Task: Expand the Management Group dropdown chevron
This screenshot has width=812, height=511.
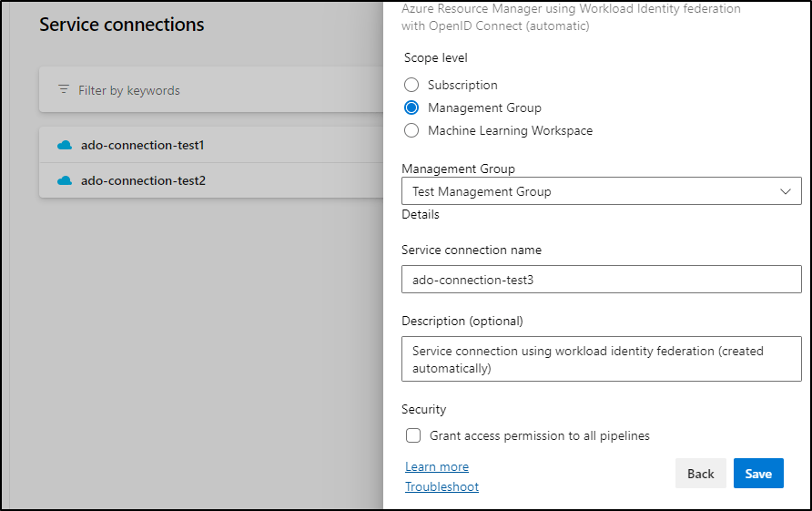Action: click(785, 191)
